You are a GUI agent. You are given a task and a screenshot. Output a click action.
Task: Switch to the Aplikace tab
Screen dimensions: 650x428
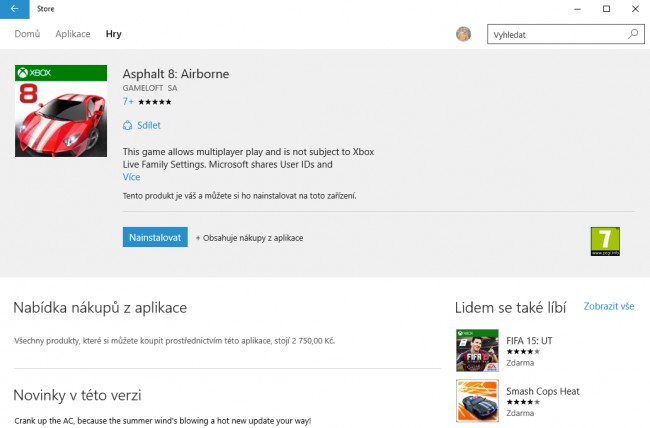click(x=73, y=34)
